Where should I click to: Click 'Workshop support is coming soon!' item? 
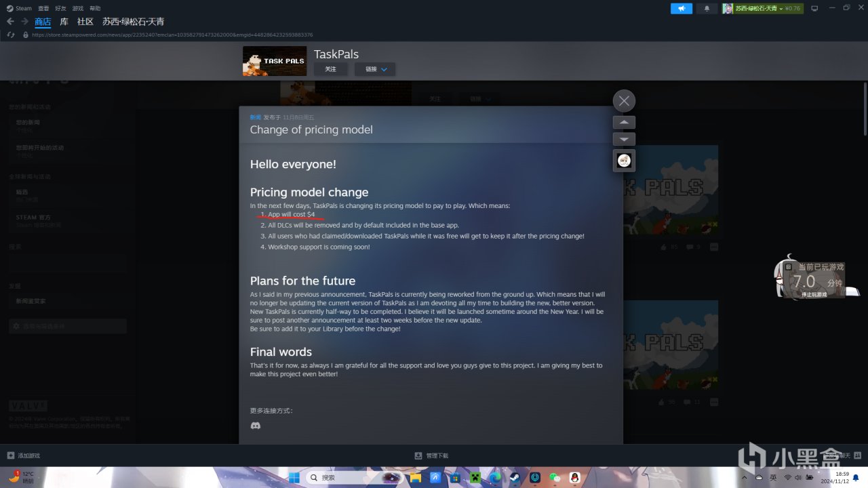click(x=319, y=247)
